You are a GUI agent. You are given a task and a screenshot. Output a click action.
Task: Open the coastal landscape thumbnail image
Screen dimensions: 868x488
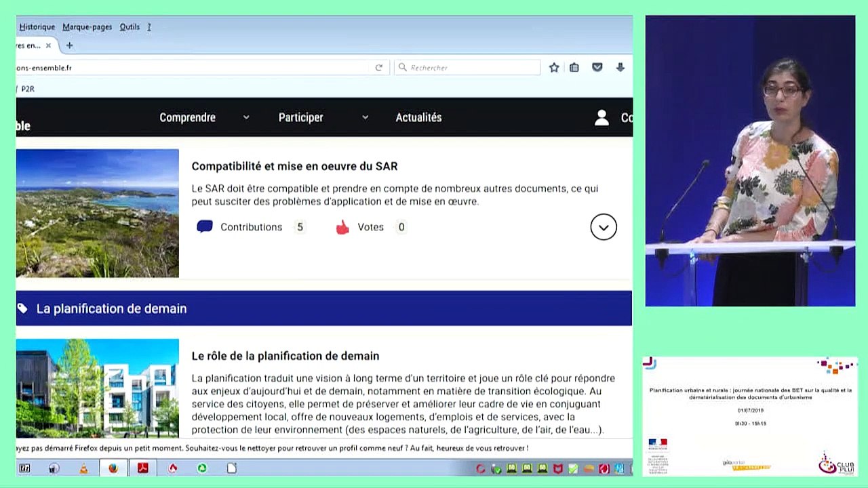tap(98, 213)
